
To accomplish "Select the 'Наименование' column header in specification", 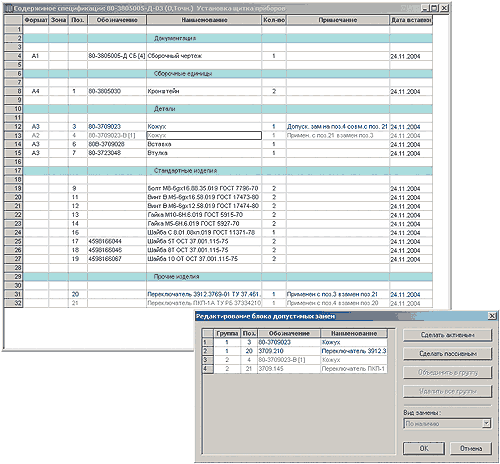I will point(204,20).
